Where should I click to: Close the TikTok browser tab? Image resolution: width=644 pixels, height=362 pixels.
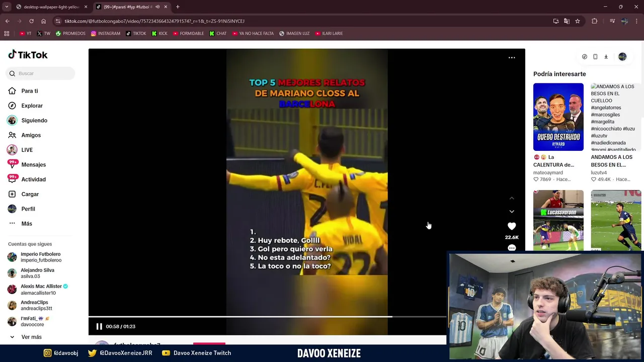tap(166, 7)
